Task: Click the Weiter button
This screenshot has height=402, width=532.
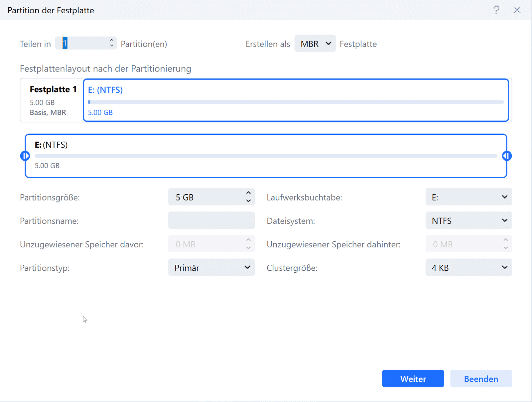Action: (x=413, y=378)
